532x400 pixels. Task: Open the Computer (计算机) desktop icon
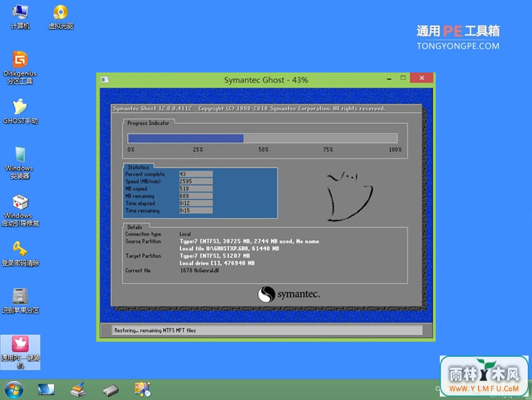[20, 17]
